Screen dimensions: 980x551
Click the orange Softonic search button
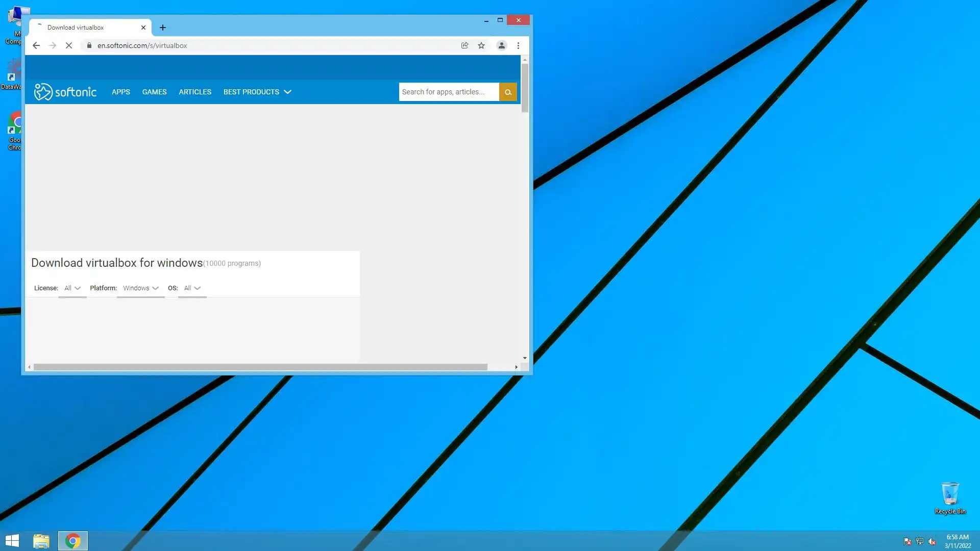(x=508, y=92)
